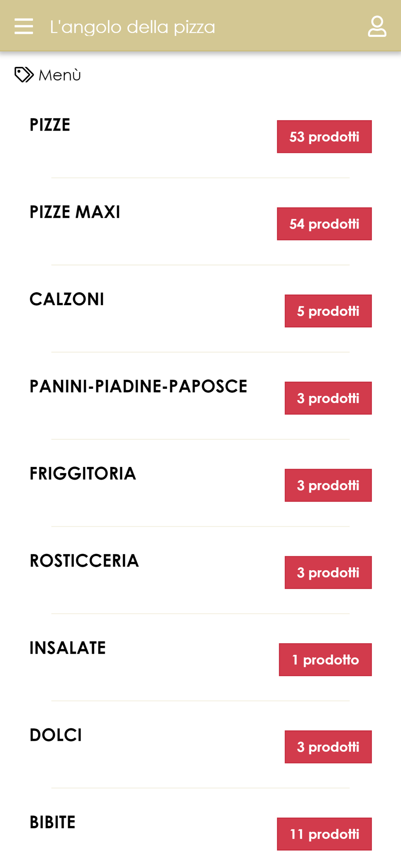Tap the 1 prodotto badge for Insalate
This screenshot has width=401, height=868.
point(325,660)
